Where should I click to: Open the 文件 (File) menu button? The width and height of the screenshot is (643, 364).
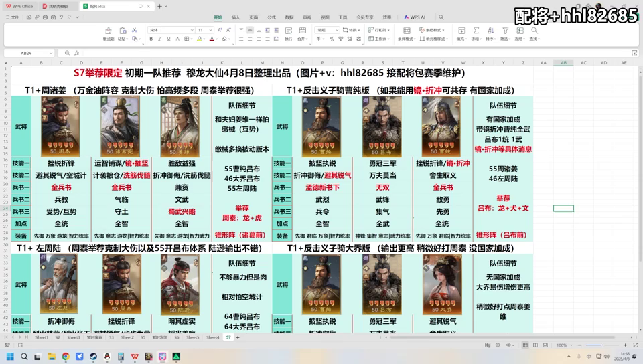13,17
